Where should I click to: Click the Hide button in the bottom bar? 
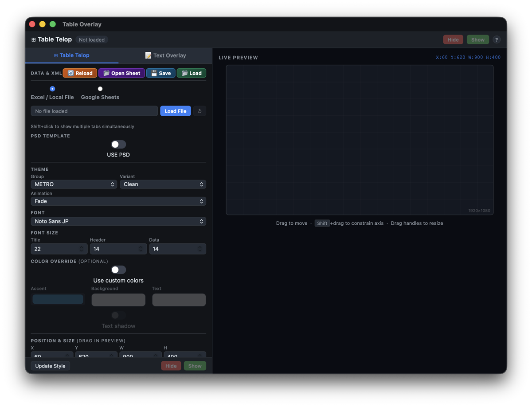tap(171, 366)
